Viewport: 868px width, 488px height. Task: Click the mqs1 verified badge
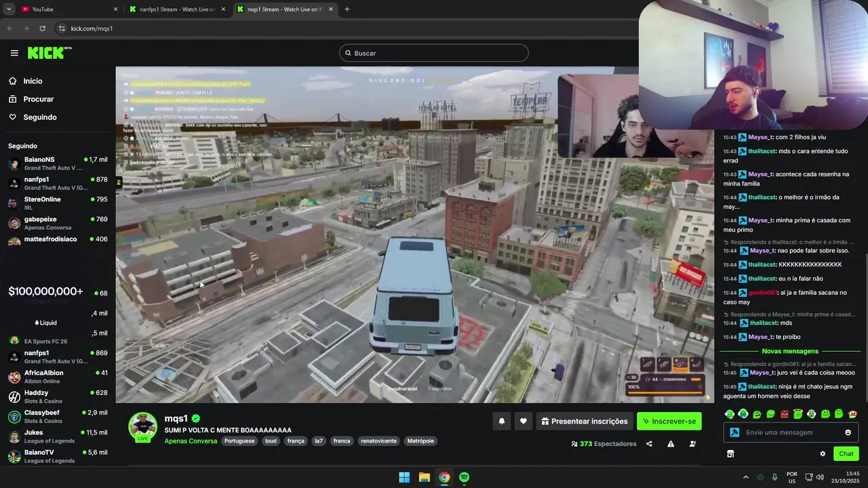196,419
